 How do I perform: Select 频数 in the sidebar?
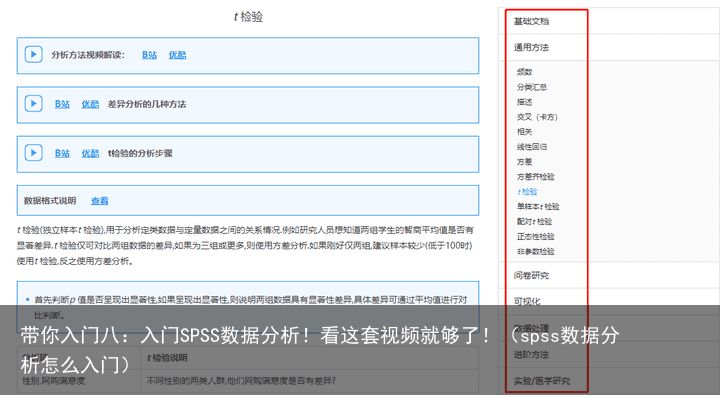point(524,72)
